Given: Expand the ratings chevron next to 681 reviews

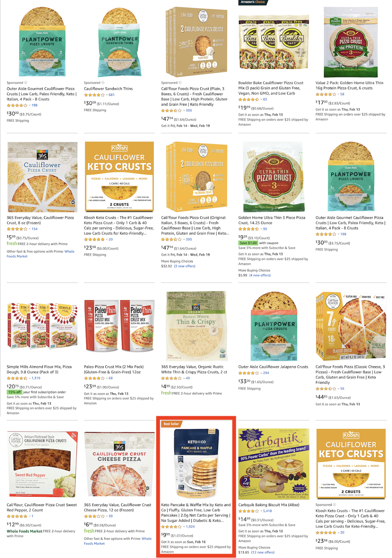Looking at the screenshot, I should click(107, 95).
